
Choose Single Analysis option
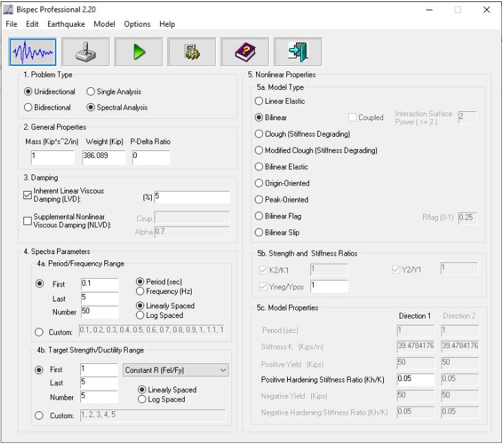(x=91, y=91)
